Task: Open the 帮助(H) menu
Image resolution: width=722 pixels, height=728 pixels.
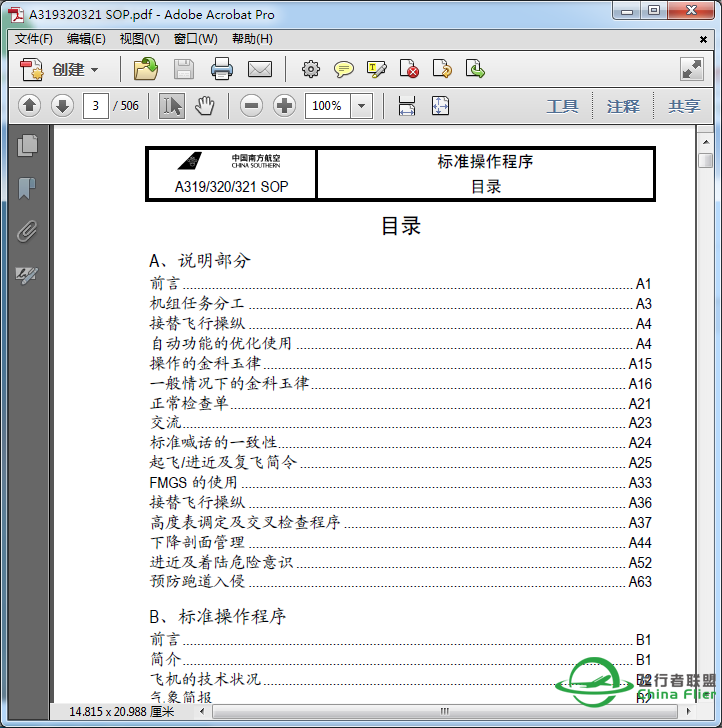Action: [252, 39]
